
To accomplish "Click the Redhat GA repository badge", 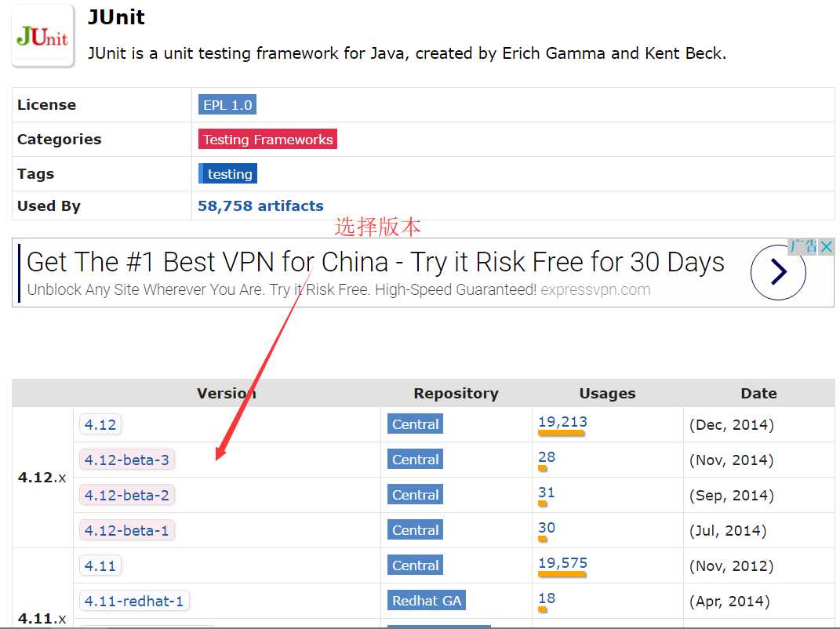I will point(427,601).
